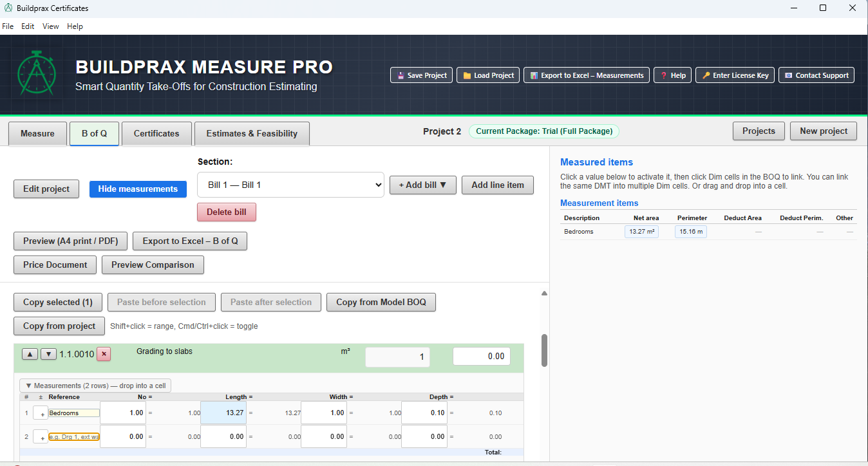Open the Section bill dropdown
Image resolution: width=868 pixels, height=466 pixels.
[x=290, y=185]
